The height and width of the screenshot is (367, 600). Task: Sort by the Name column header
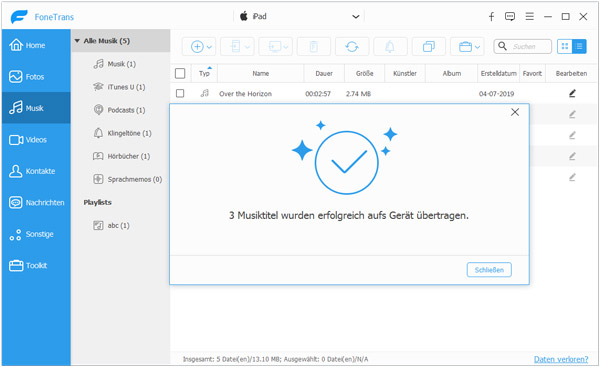[x=261, y=73]
